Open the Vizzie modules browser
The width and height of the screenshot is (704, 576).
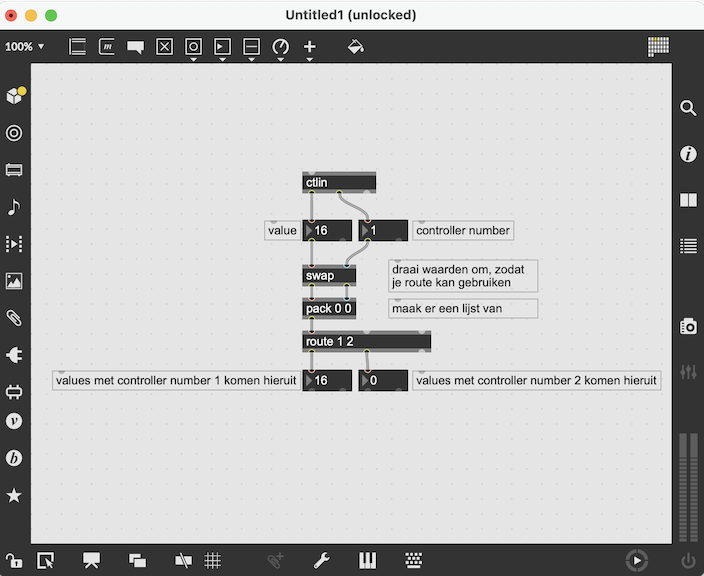(x=14, y=421)
